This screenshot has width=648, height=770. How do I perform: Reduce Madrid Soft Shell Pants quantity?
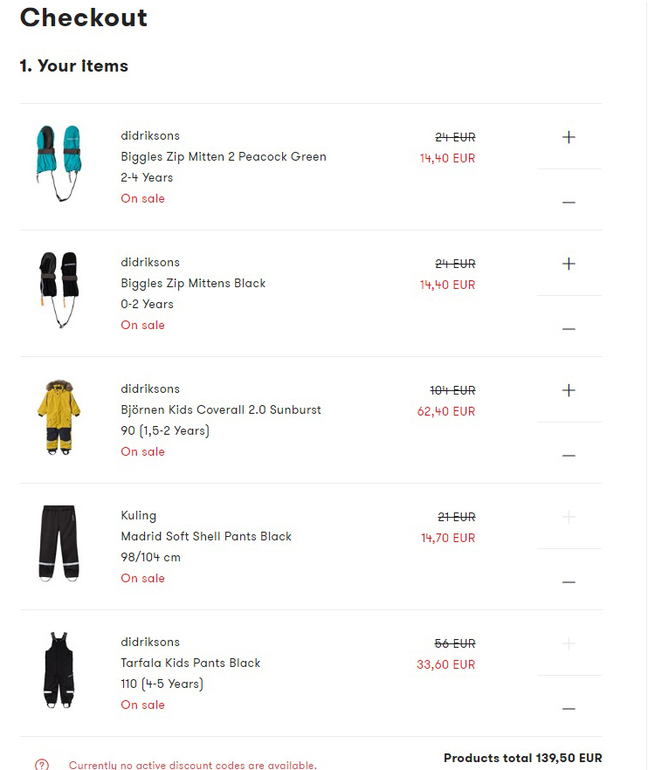[569, 582]
